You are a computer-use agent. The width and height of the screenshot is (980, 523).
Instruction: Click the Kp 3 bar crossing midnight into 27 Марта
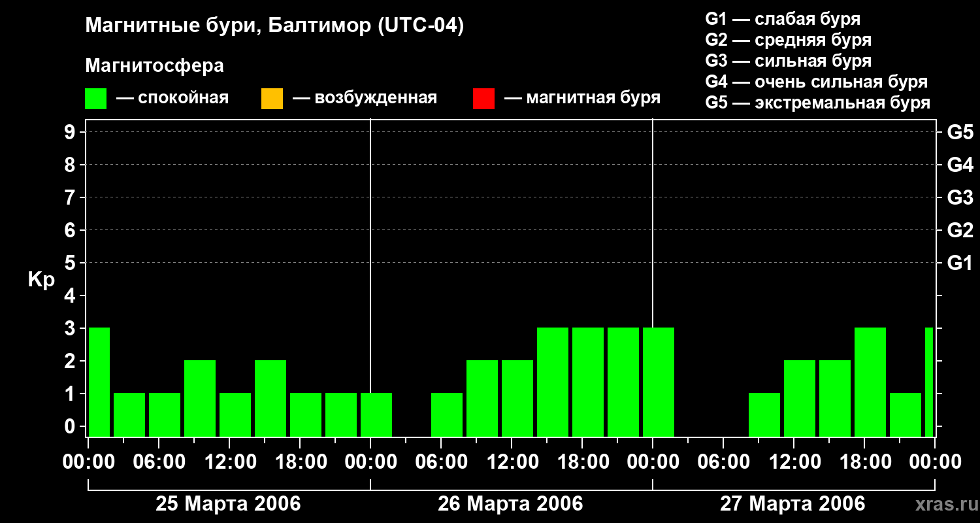[x=659, y=382]
